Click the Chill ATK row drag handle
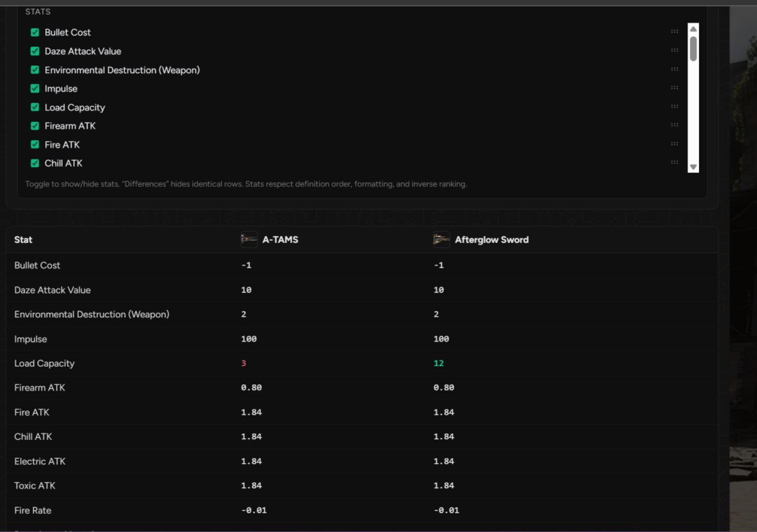This screenshot has height=532, width=757. (674, 163)
